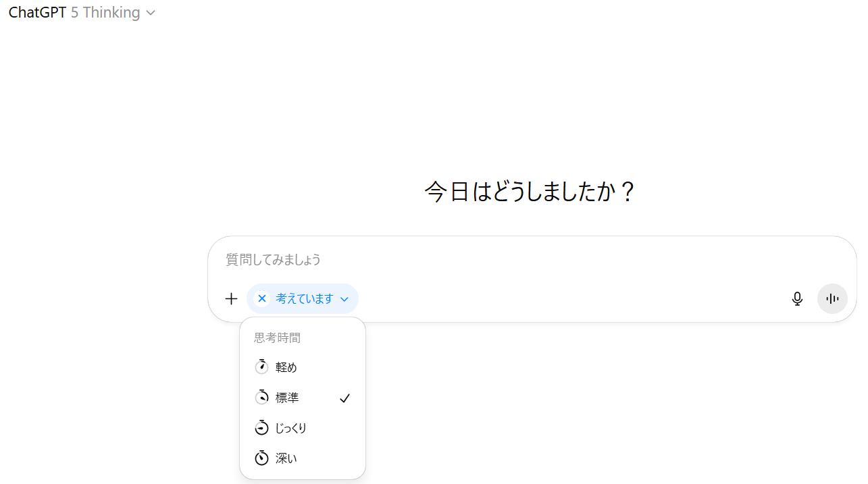
Task: Click the 思考時間 menu header
Action: (277, 338)
